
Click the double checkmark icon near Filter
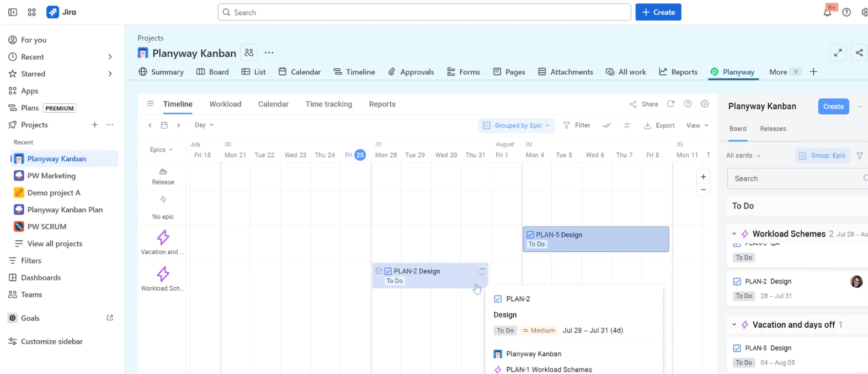coord(607,125)
